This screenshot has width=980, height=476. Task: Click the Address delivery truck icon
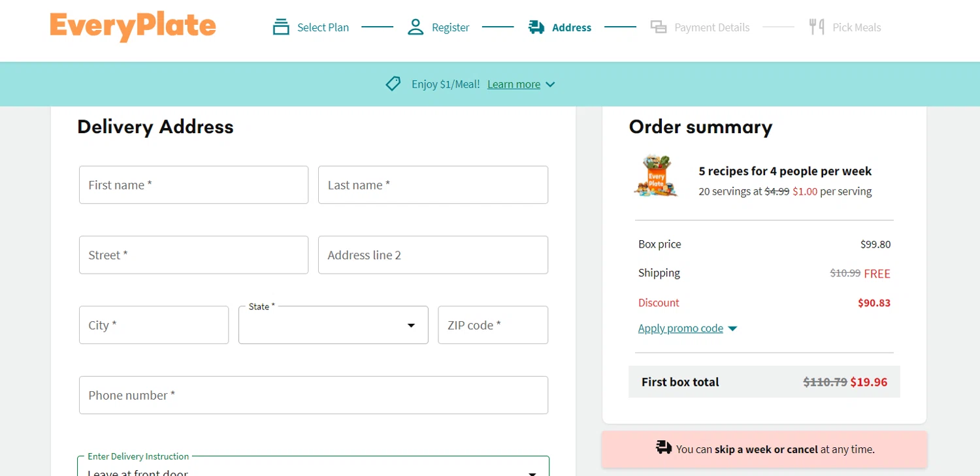coord(536,27)
